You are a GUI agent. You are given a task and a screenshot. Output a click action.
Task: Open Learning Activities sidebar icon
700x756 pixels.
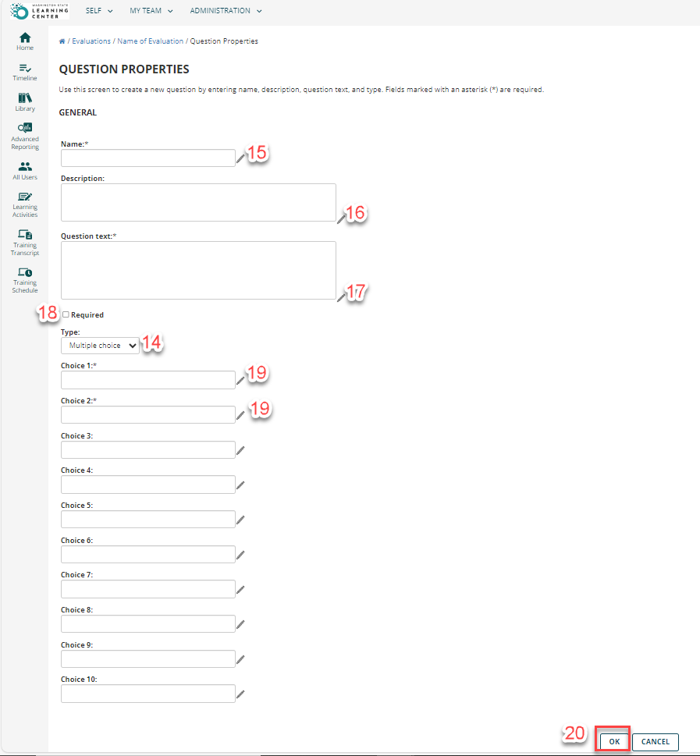click(x=25, y=205)
